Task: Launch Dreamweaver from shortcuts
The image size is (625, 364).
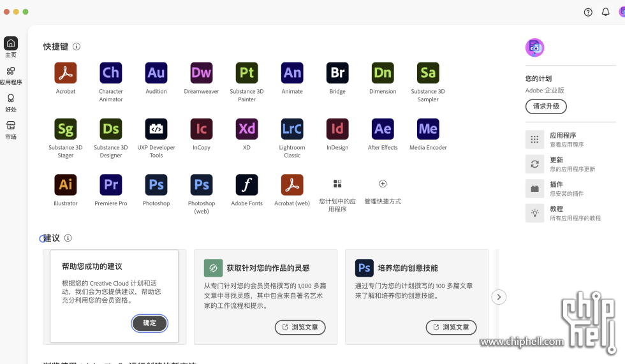Action: click(x=202, y=73)
